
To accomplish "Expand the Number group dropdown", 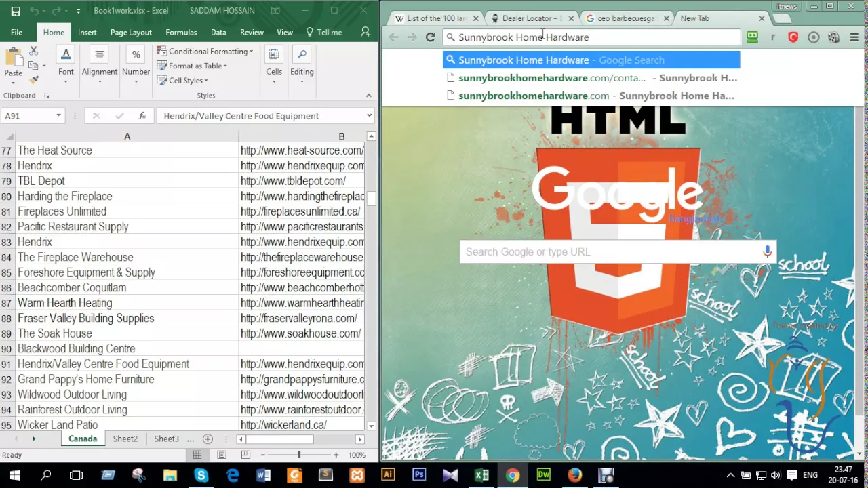I will tap(136, 82).
